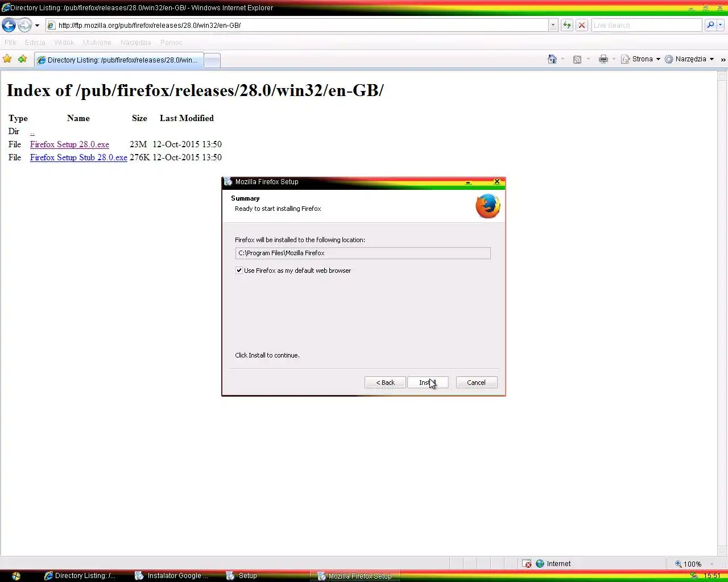Expand the Print options dropdown arrow

[614, 59]
